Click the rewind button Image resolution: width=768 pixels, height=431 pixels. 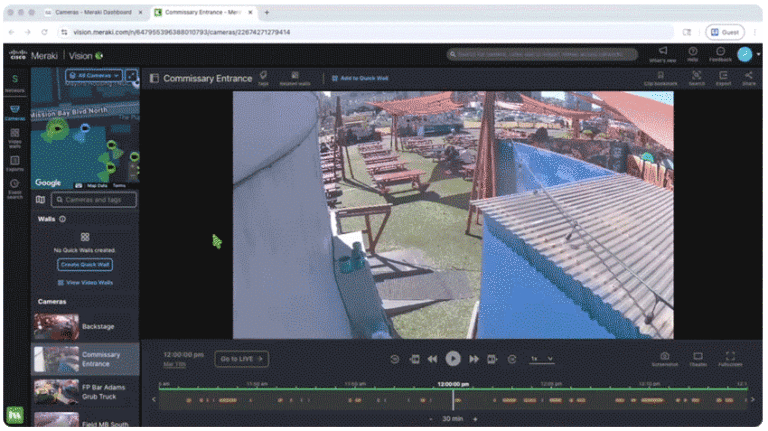point(432,359)
